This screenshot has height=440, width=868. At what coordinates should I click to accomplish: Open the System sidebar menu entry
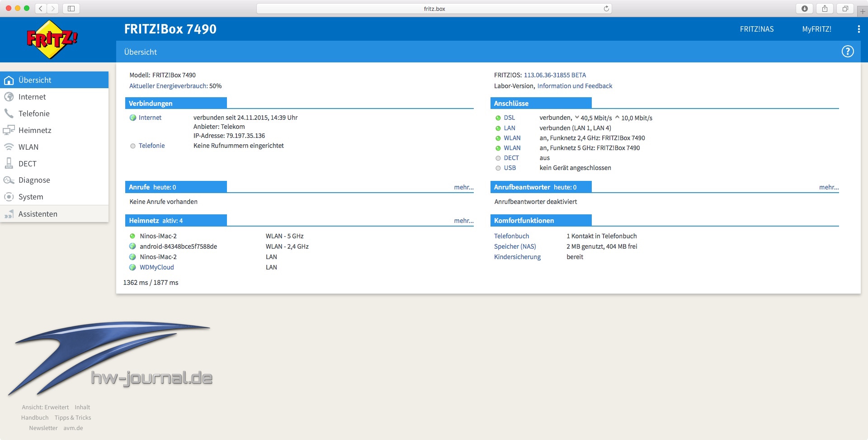click(54, 197)
